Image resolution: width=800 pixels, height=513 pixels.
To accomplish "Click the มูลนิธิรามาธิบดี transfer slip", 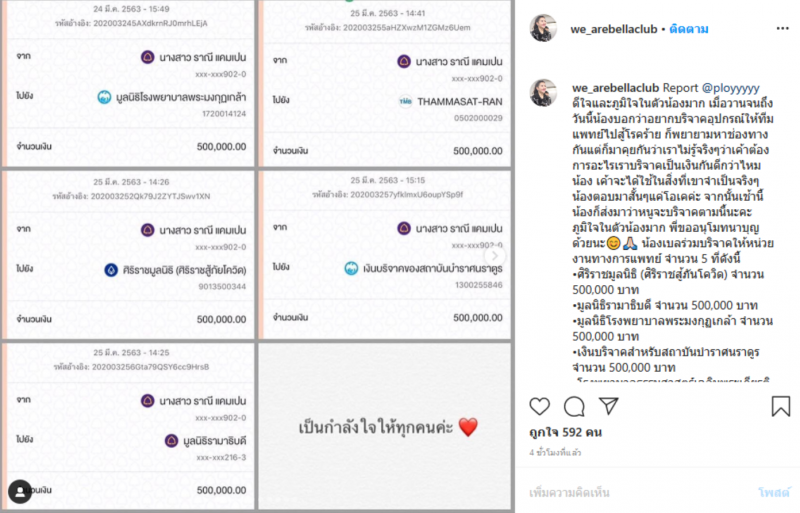I will [128, 426].
